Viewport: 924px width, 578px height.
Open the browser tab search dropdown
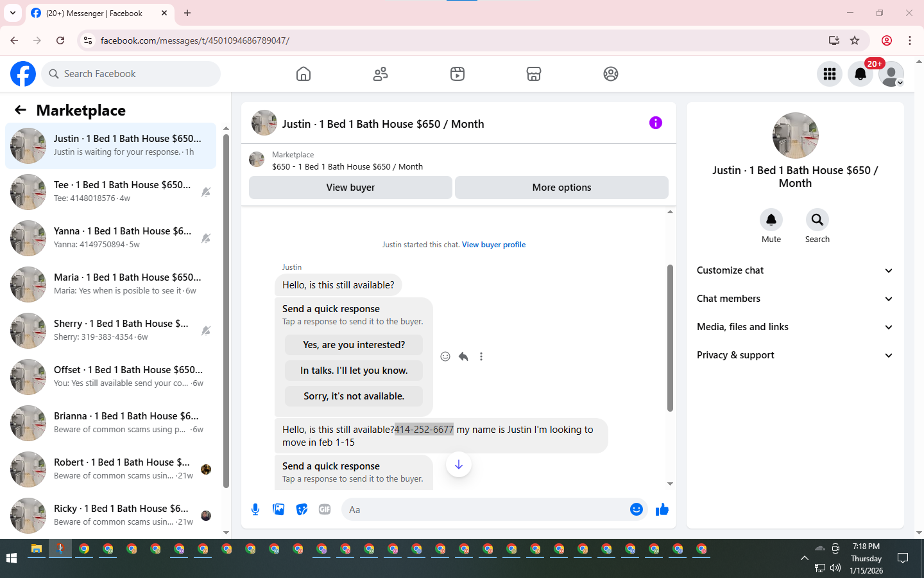[x=13, y=13]
